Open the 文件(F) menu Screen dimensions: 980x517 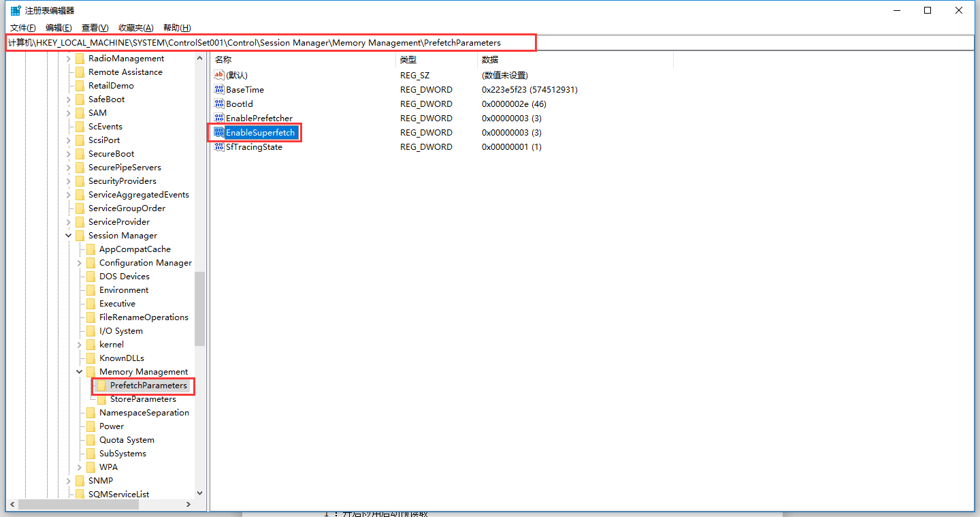pos(22,28)
